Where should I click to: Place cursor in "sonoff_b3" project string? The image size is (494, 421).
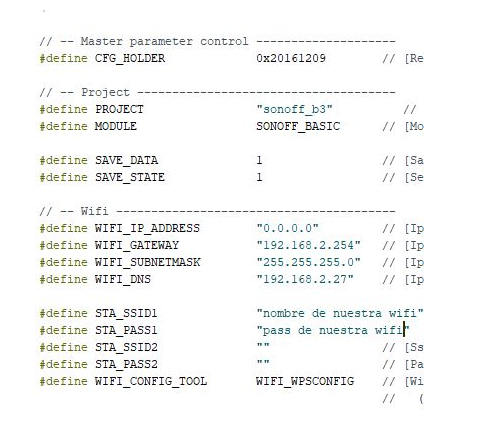tap(295, 109)
